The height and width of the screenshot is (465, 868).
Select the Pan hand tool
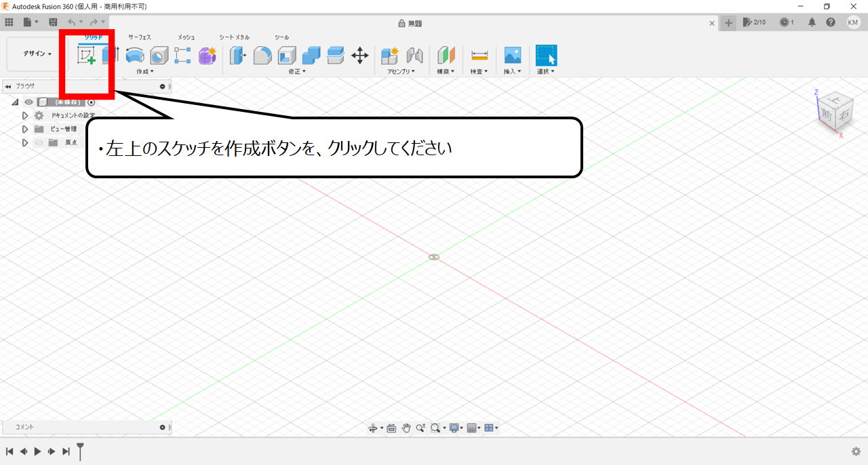pos(406,428)
